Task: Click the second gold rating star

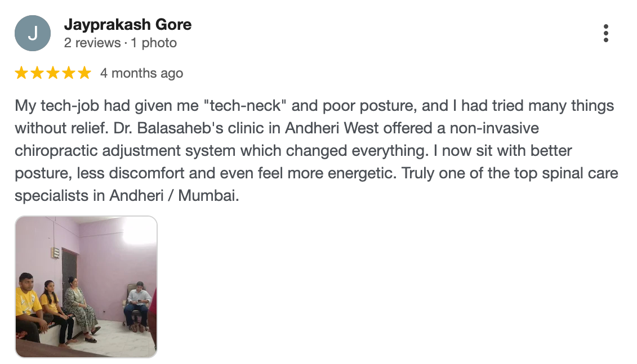Action: tap(37, 73)
